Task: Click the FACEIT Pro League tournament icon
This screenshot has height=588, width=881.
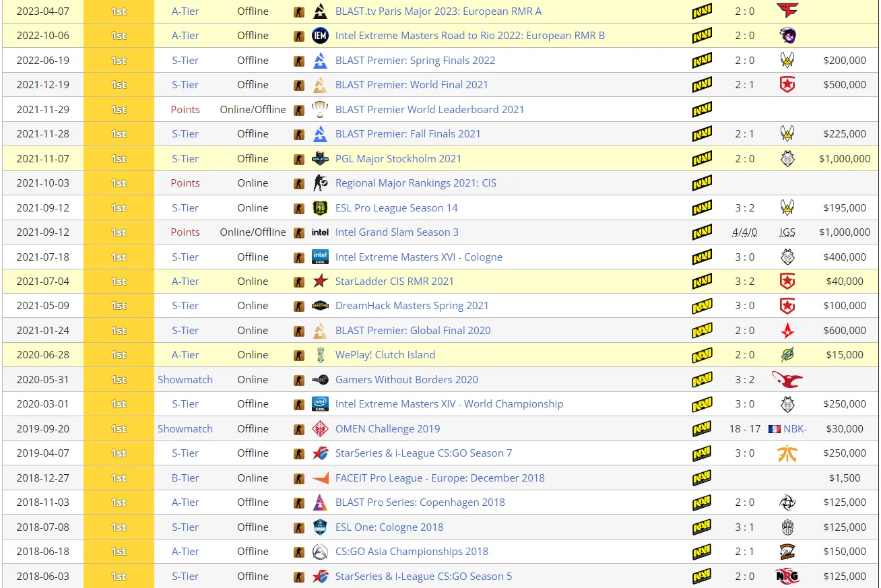Action: click(x=321, y=478)
